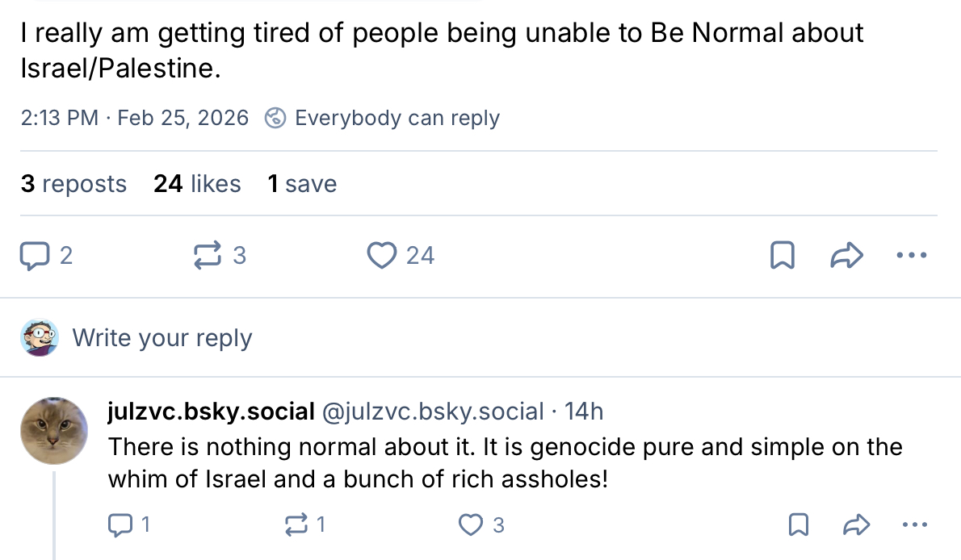Viewport: 961px width, 560px height.
Task: Share the main post via arrow icon
Action: pos(847,257)
